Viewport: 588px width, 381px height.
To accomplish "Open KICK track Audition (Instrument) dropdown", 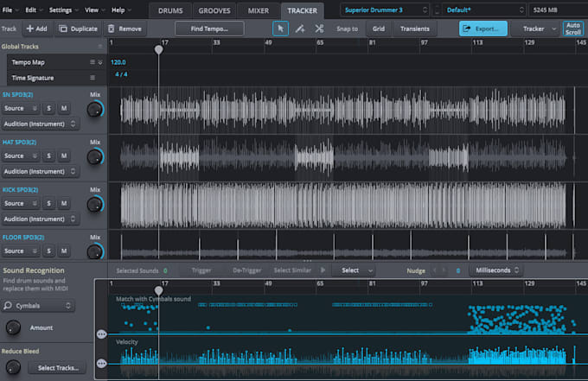I will pyautogui.click(x=40, y=219).
